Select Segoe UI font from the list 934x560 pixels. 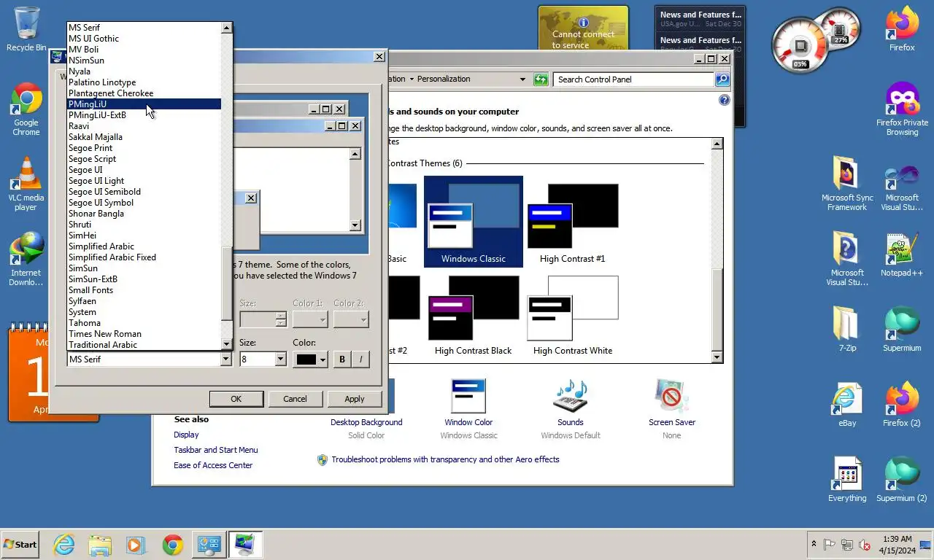click(x=144, y=170)
